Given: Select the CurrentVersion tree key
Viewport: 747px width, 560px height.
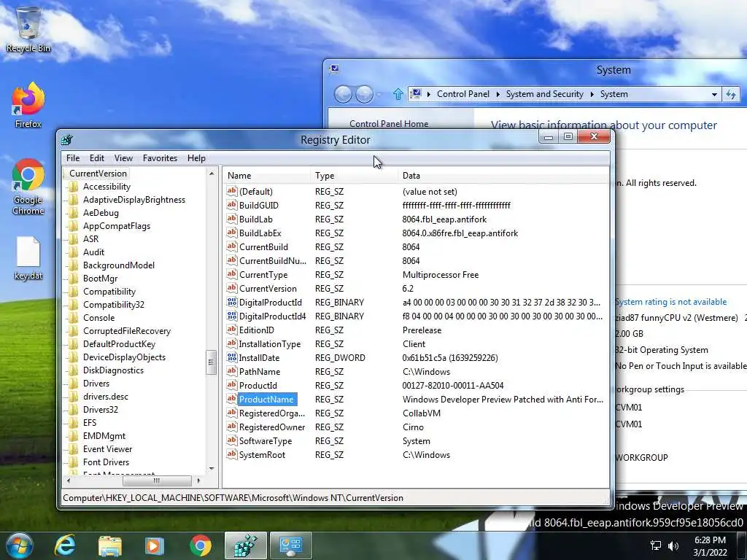Looking at the screenshot, I should point(98,174).
